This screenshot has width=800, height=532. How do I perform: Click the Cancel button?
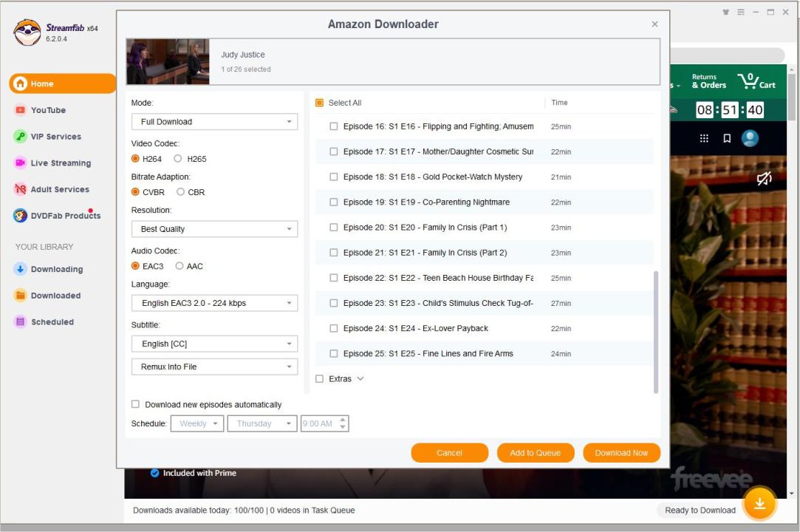(x=449, y=453)
